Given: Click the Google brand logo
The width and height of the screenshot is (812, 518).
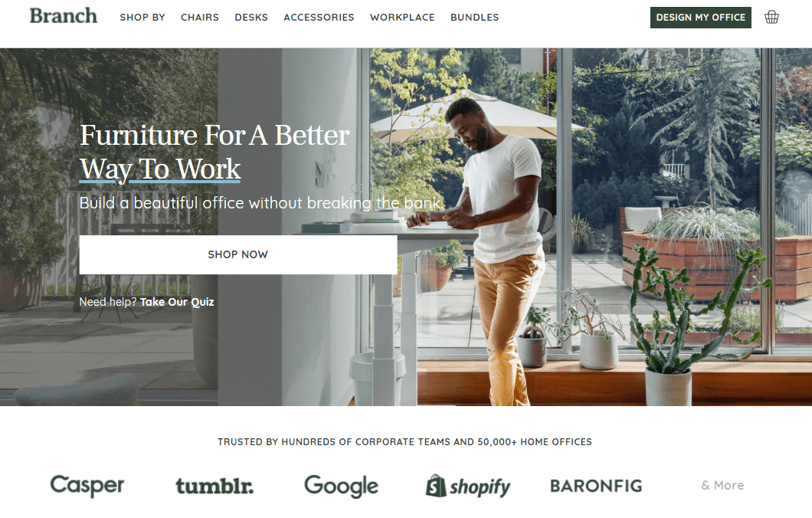Looking at the screenshot, I should [x=341, y=486].
